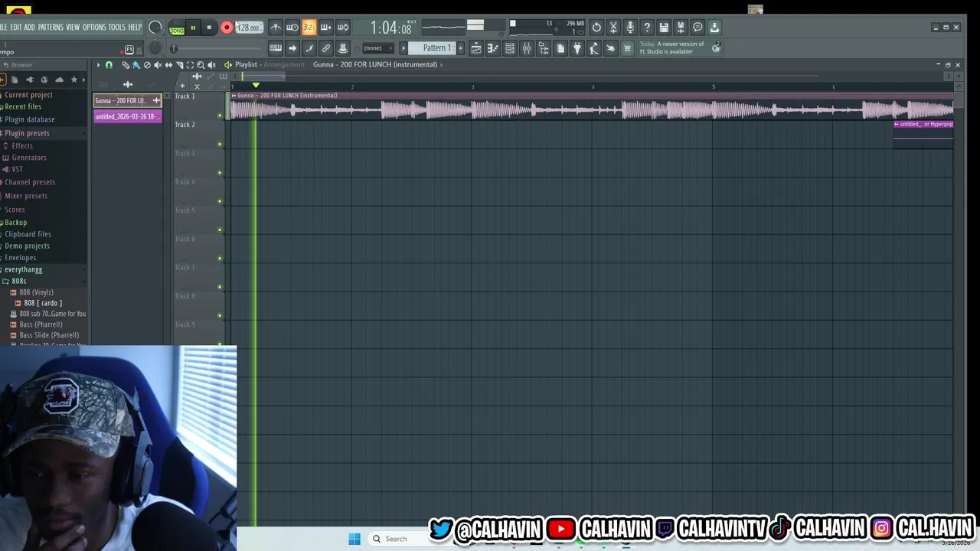Toggle the 3-2-1 countdown before recording
This screenshot has height=551, width=980.
click(x=309, y=27)
